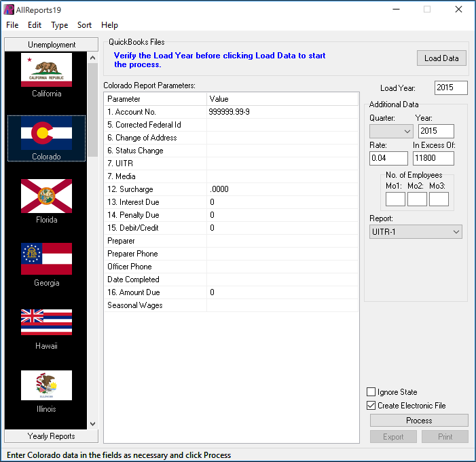Select the Colorado flag icon

pos(46,133)
